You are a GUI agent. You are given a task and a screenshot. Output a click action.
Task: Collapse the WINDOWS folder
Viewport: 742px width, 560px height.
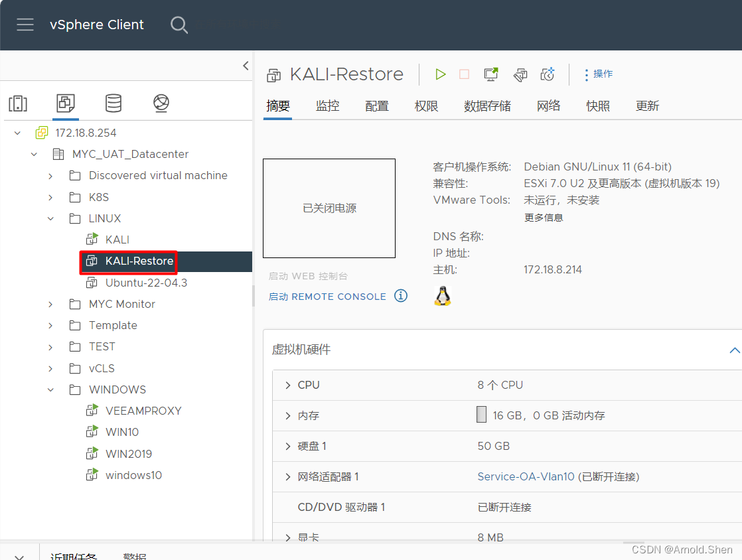pyautogui.click(x=50, y=389)
